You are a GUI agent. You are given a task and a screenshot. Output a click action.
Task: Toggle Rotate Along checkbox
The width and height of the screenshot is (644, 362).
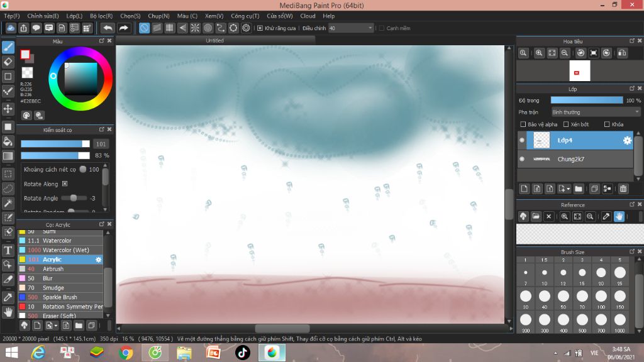click(x=65, y=184)
